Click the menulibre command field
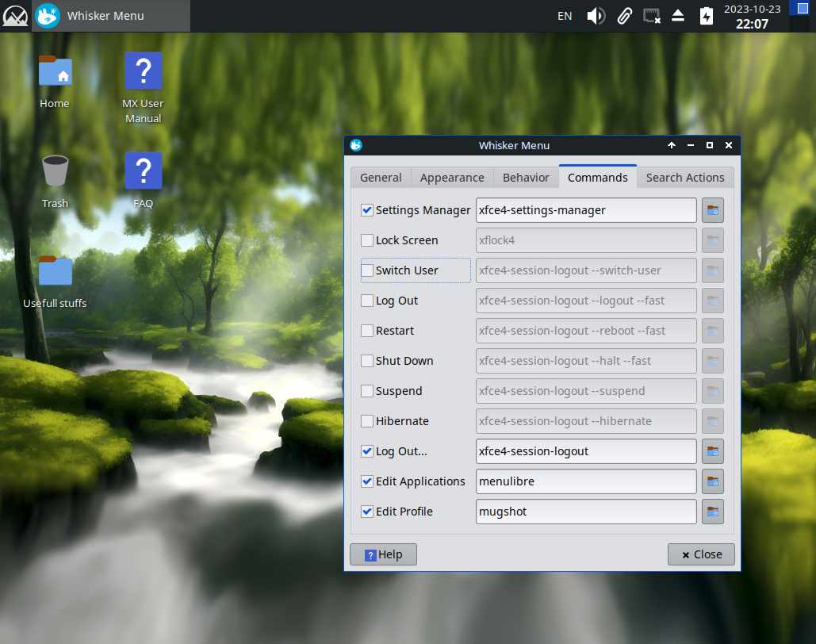 pos(586,481)
